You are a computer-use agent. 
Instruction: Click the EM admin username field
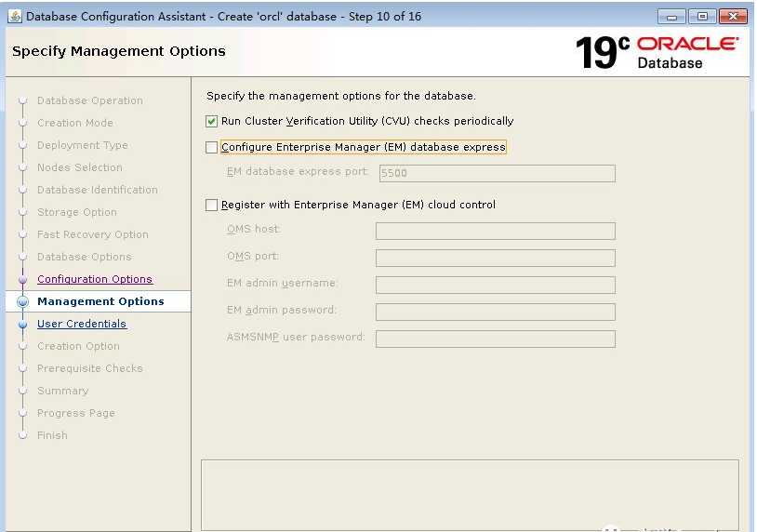click(x=496, y=286)
